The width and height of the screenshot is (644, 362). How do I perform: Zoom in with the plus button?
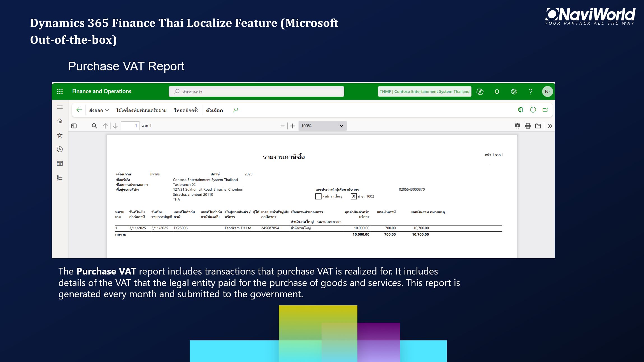pyautogui.click(x=293, y=126)
